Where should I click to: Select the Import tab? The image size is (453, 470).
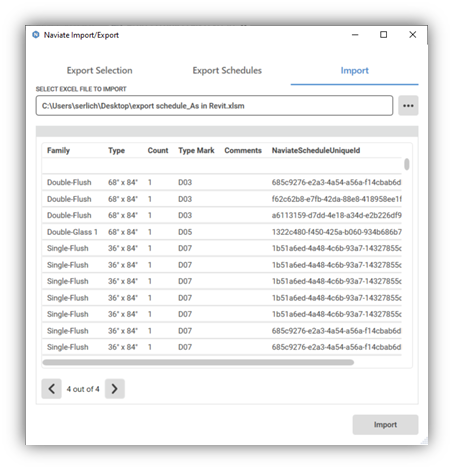(x=354, y=70)
